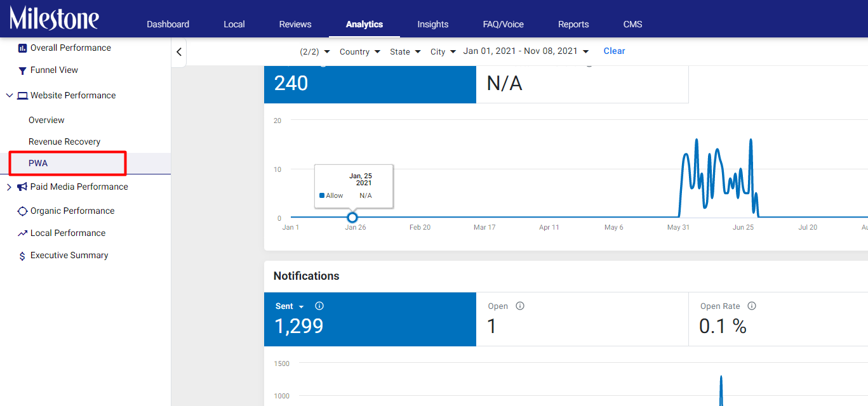Open the State filter dropdown
The height and width of the screenshot is (406, 868).
pyautogui.click(x=405, y=51)
